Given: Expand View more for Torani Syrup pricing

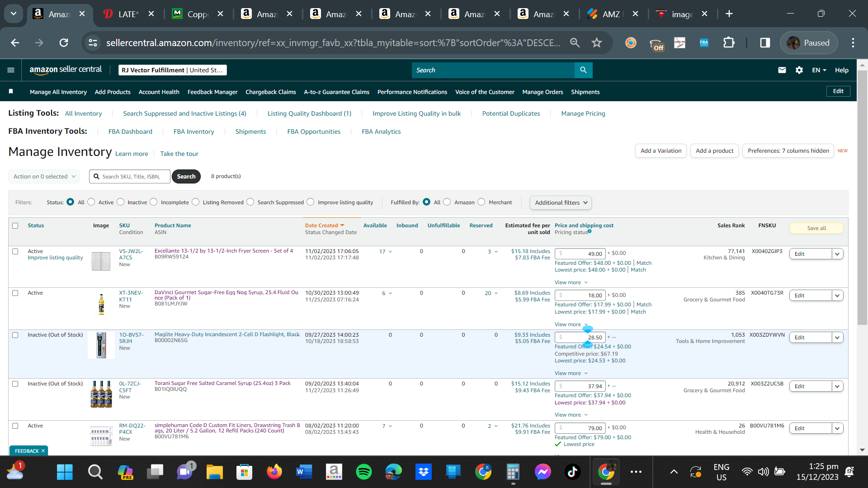Looking at the screenshot, I should pos(571,415).
